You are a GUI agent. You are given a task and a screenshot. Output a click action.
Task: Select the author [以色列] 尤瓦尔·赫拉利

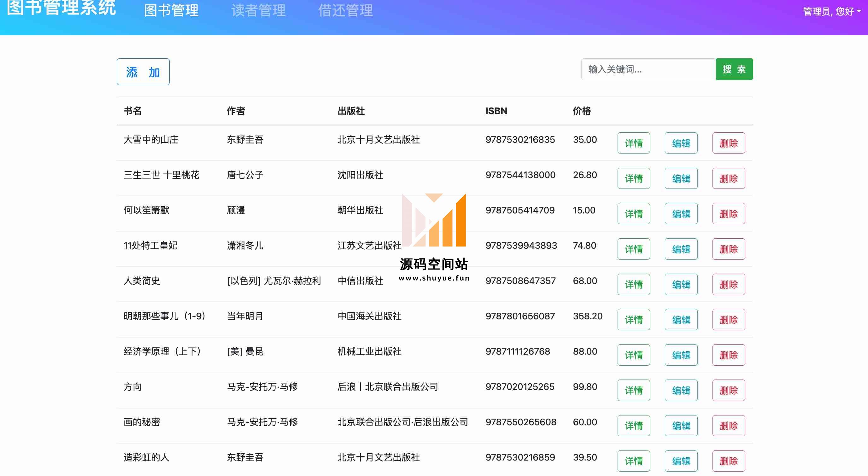coord(274,281)
